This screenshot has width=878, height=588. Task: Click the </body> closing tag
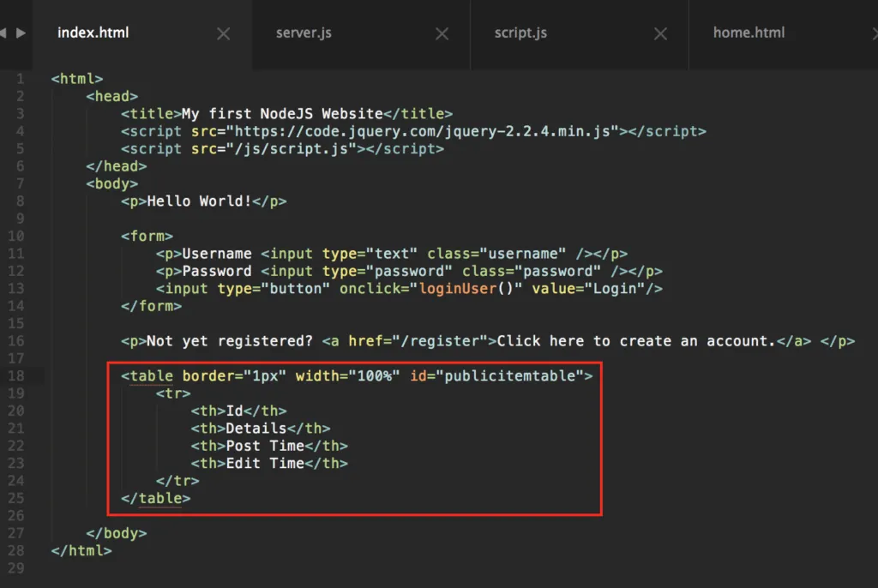tap(117, 533)
